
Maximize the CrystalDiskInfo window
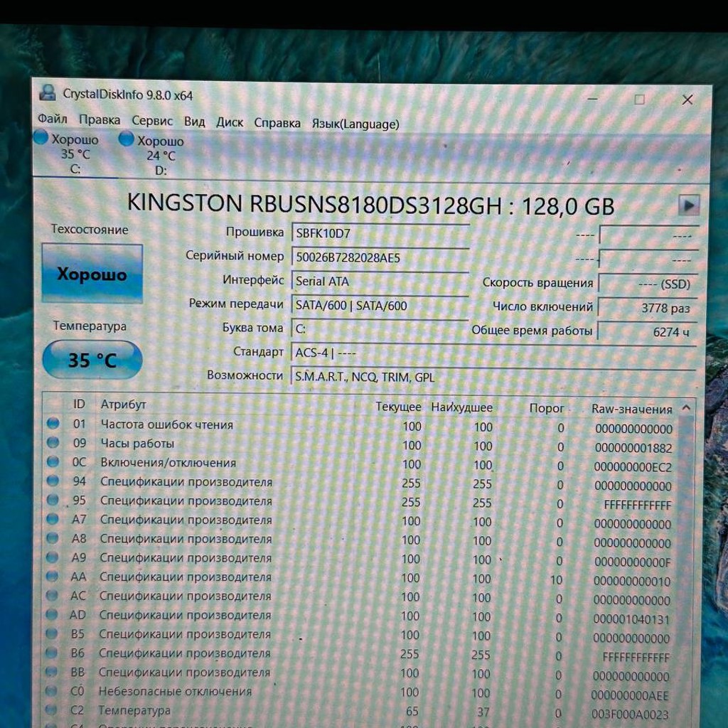coord(639,99)
